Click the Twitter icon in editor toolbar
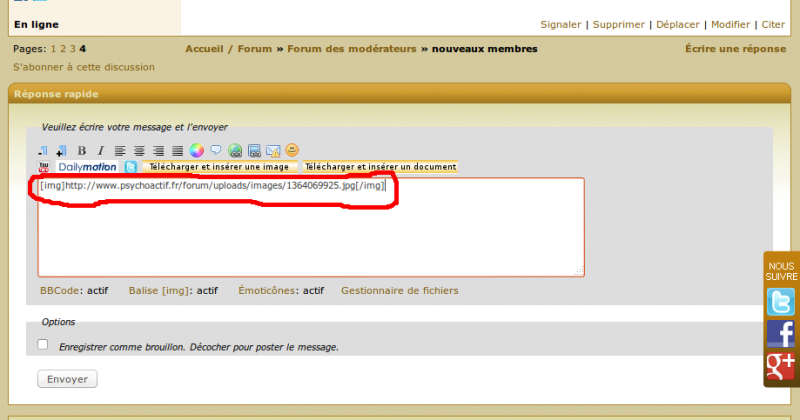Image resolution: width=800 pixels, height=420 pixels. [130, 167]
